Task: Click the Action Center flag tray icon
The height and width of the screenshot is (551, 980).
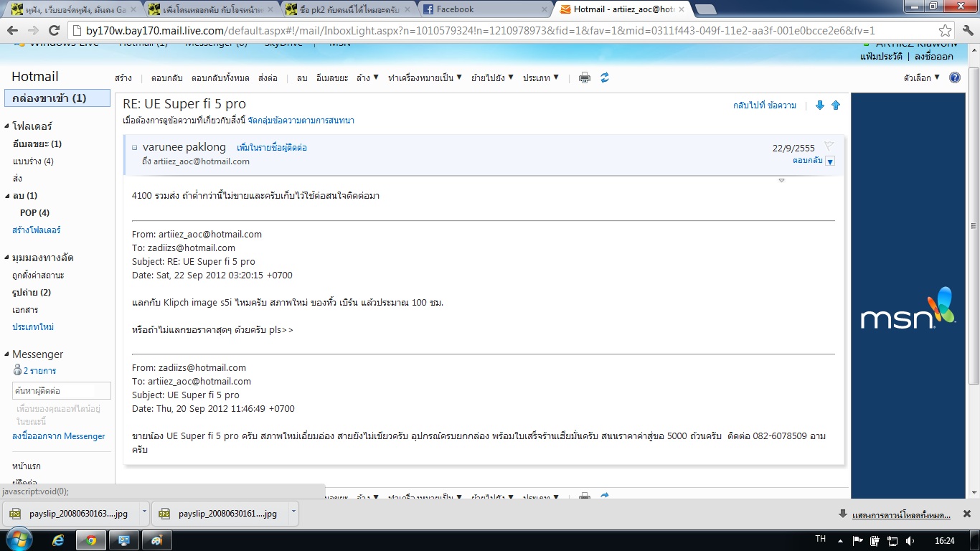Action: [857, 540]
